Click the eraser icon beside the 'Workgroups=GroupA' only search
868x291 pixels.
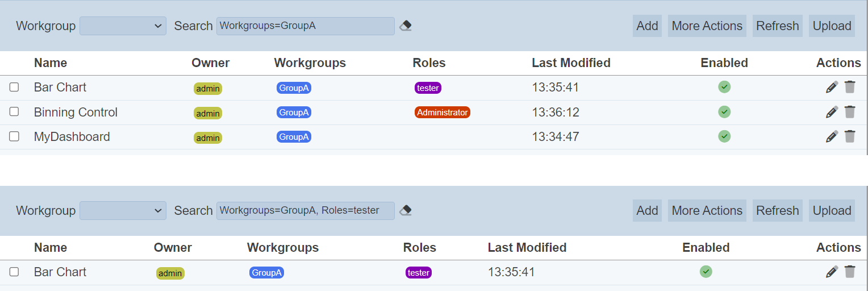[406, 26]
